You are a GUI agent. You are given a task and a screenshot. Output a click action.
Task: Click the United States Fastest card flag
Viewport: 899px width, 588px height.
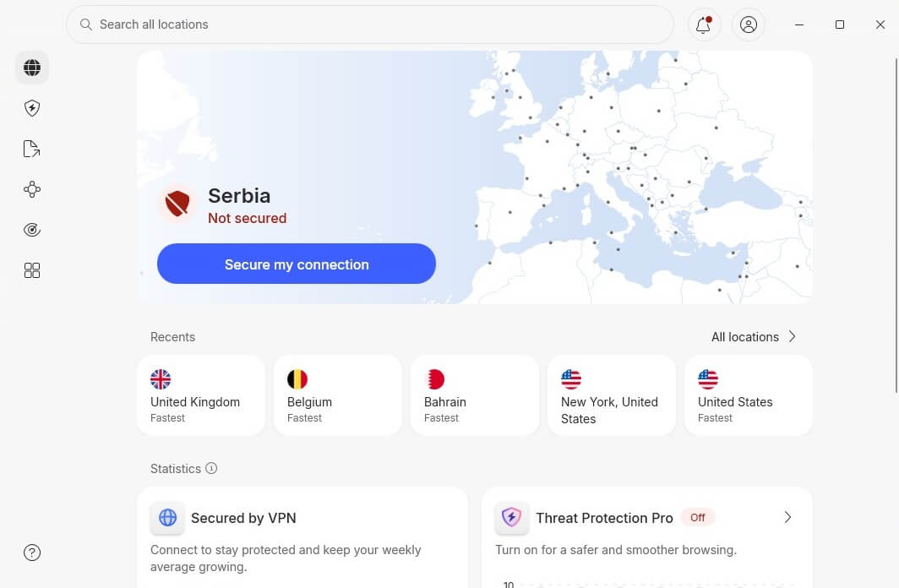708,378
